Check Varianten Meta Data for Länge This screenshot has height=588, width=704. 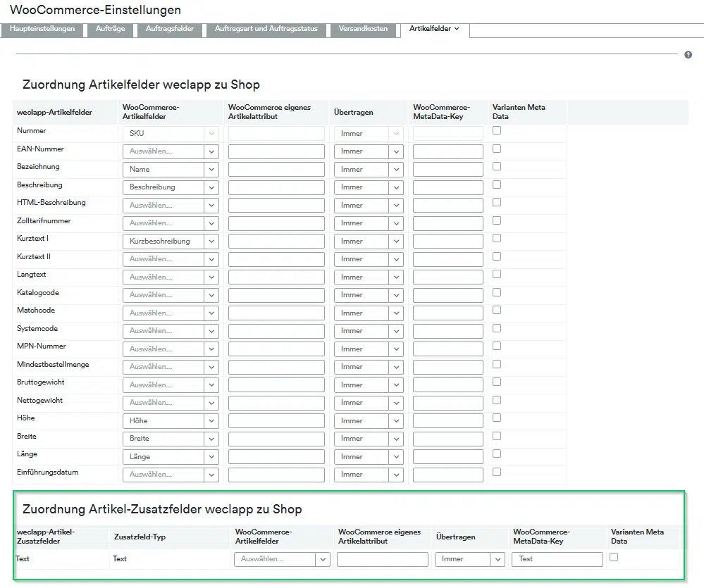pyautogui.click(x=497, y=453)
